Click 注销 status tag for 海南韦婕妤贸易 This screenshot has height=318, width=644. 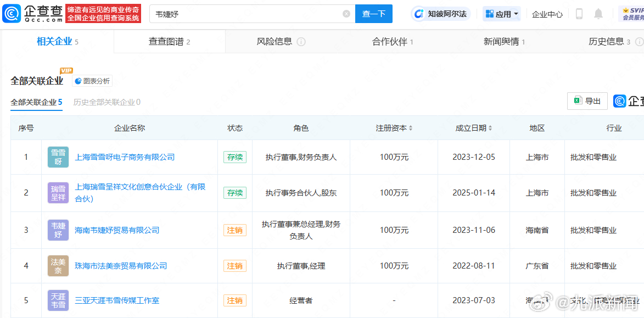(235, 230)
